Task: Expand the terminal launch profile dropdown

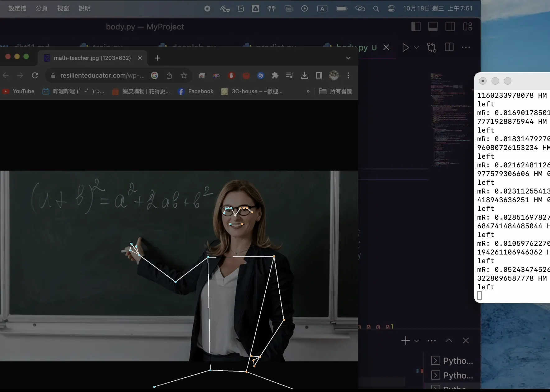Action: (417, 341)
